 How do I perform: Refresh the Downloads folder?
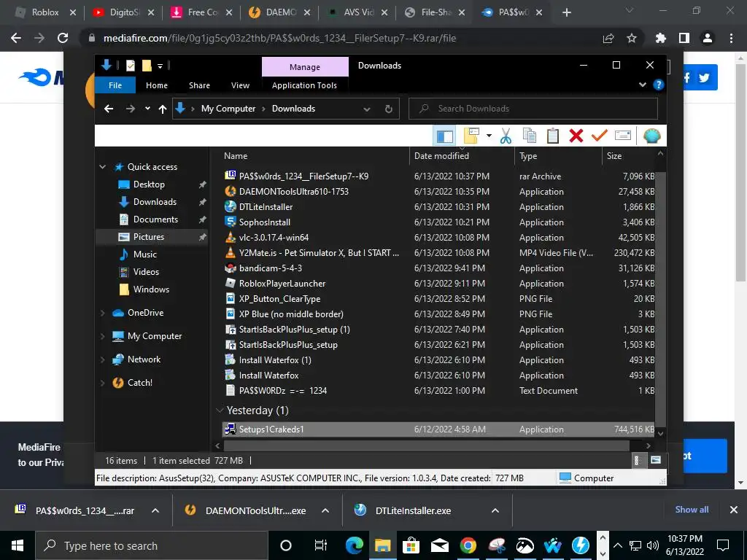pos(389,109)
